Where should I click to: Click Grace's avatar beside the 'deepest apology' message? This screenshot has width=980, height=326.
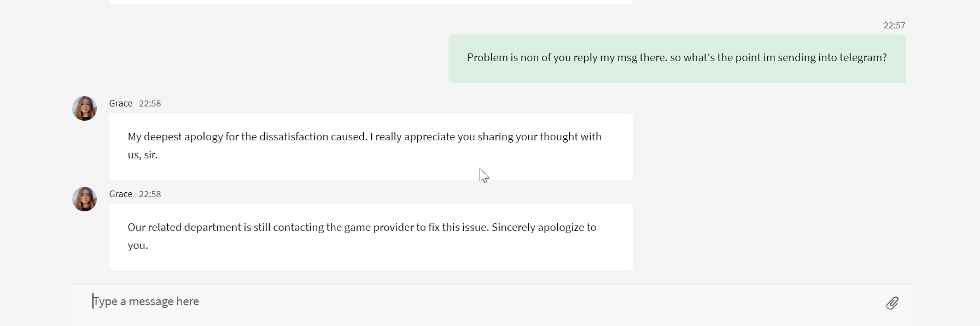[x=85, y=109]
